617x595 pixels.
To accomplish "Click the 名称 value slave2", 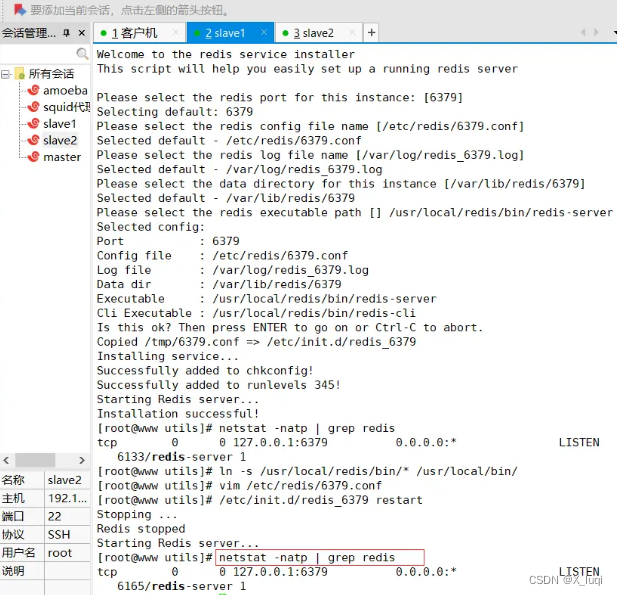I will 65,480.
